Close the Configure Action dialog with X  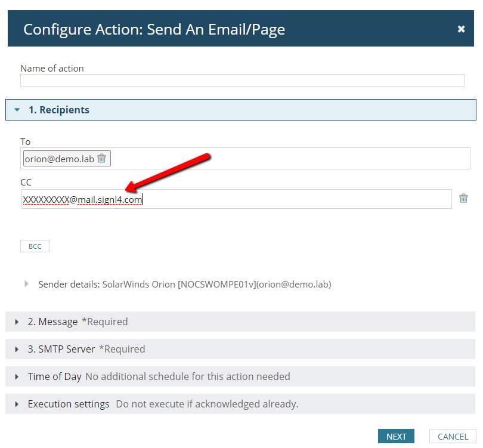tap(461, 29)
